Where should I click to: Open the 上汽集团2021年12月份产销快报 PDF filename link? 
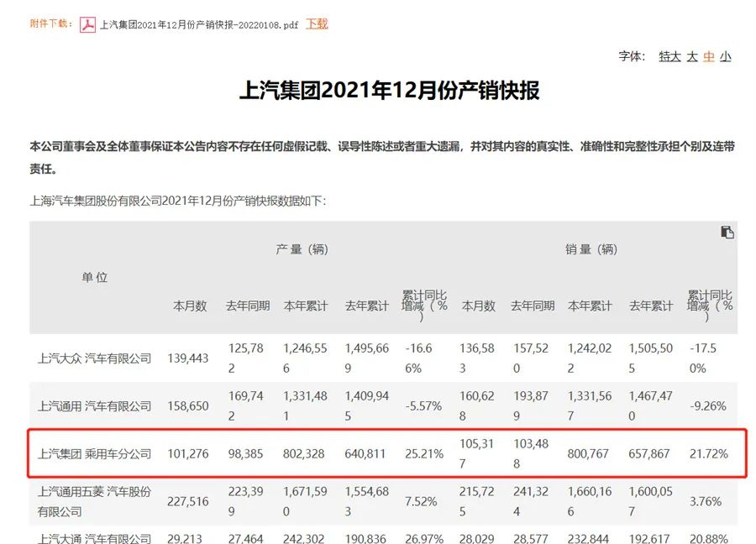(x=199, y=24)
